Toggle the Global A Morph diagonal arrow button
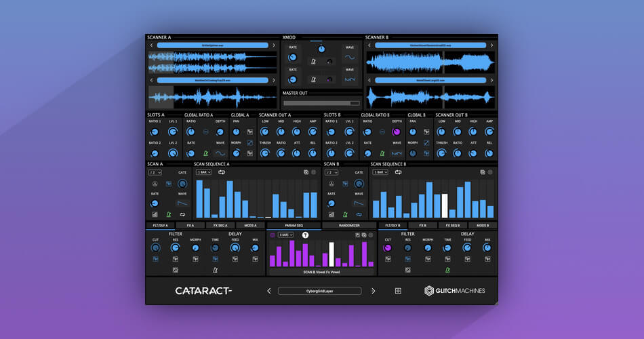 point(249,142)
